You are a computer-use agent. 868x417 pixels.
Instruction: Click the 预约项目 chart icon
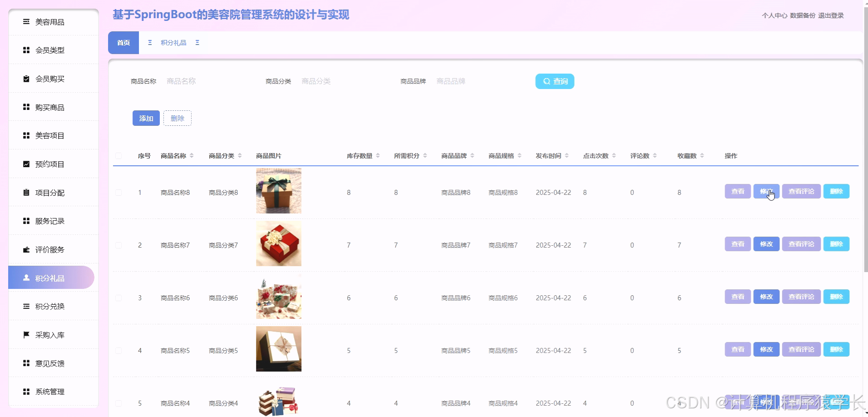[26, 164]
